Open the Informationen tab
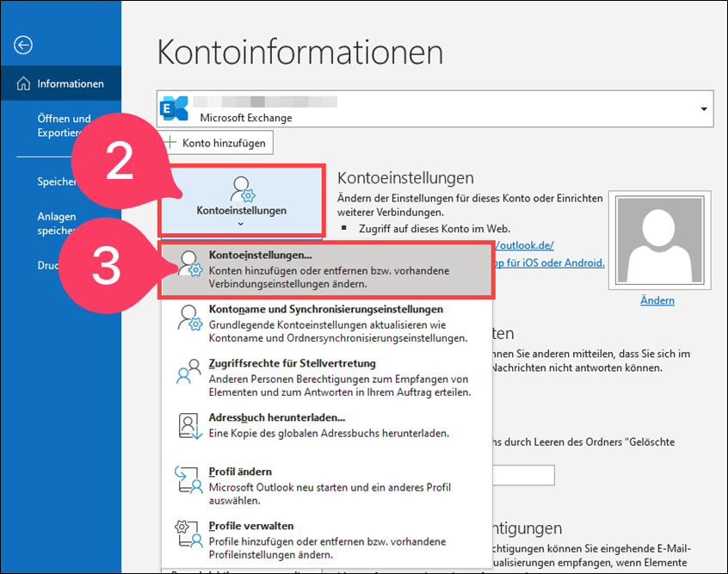 (61, 83)
